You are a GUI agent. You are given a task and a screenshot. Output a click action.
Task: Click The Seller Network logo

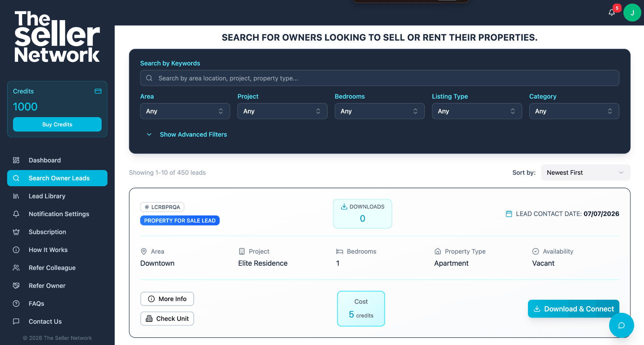point(57,37)
